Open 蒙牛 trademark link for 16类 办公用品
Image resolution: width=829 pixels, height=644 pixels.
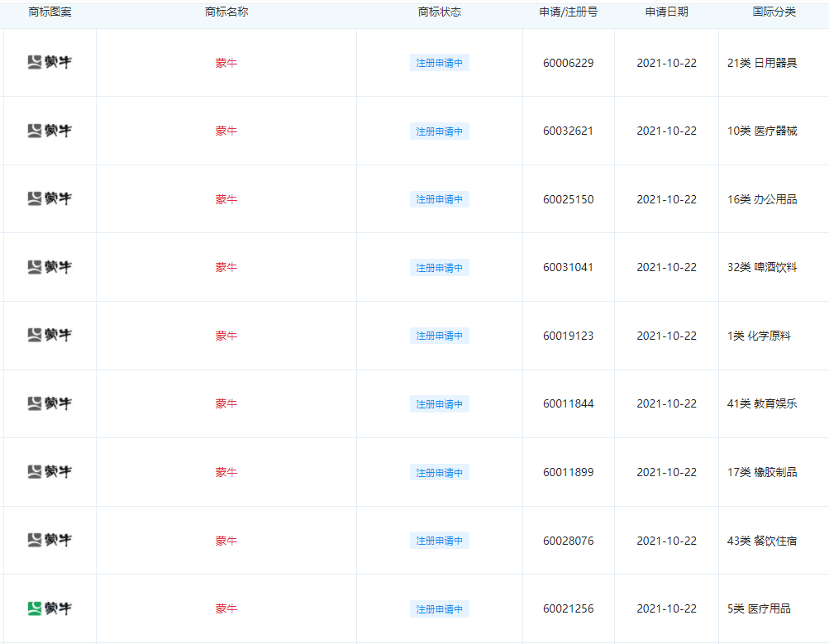pyautogui.click(x=226, y=199)
